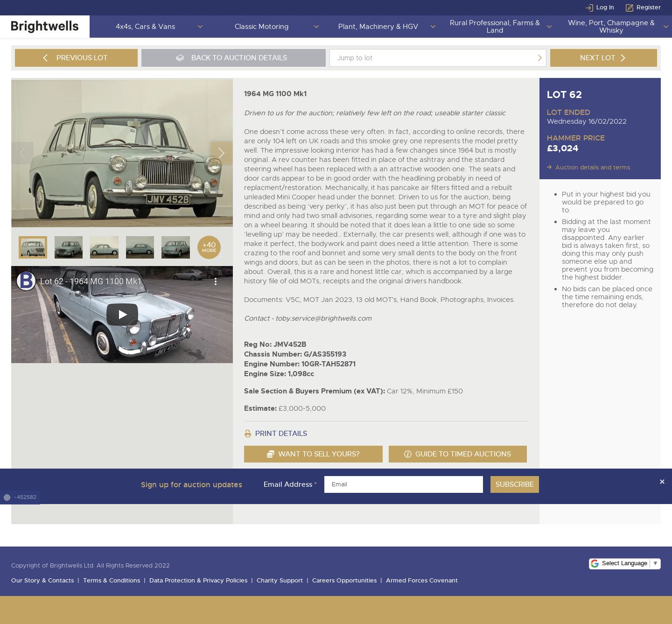672x624 pixels.
Task: Open Armed Forces Covenant link
Action: pos(422,581)
